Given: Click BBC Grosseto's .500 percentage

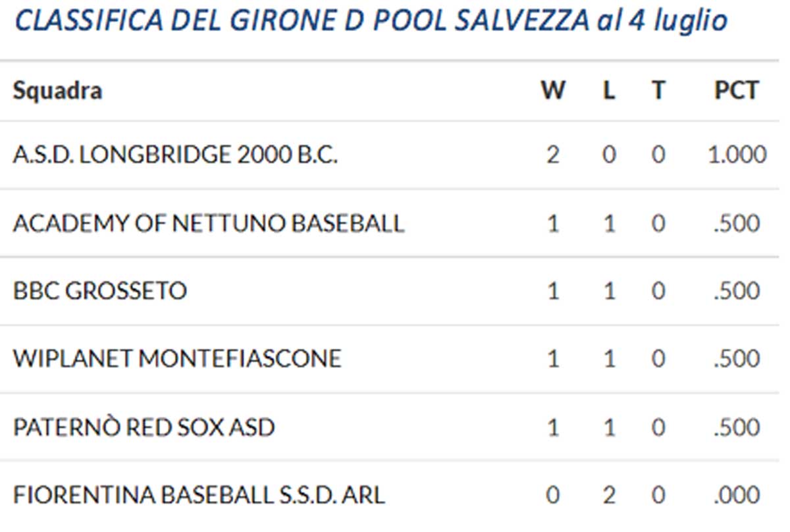Looking at the screenshot, I should (x=737, y=291).
